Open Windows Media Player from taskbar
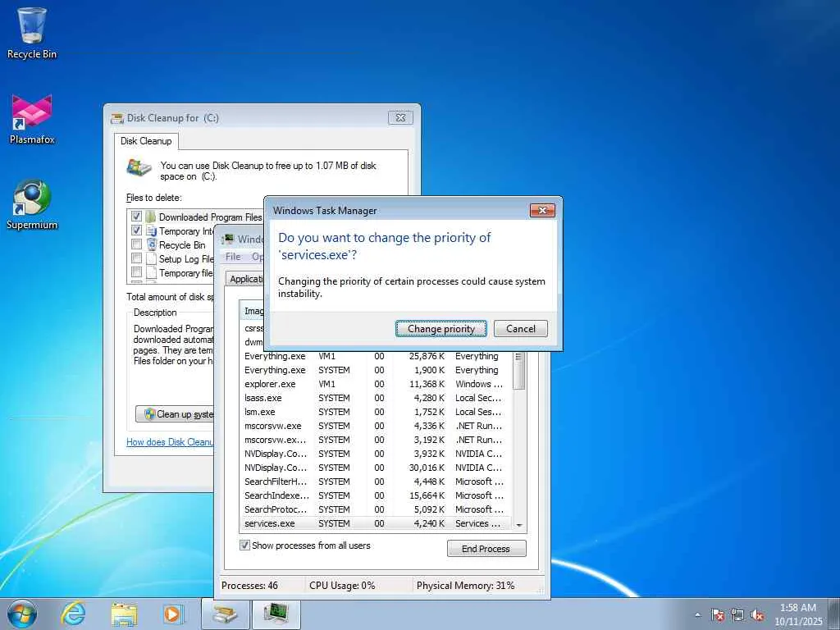 click(174, 614)
